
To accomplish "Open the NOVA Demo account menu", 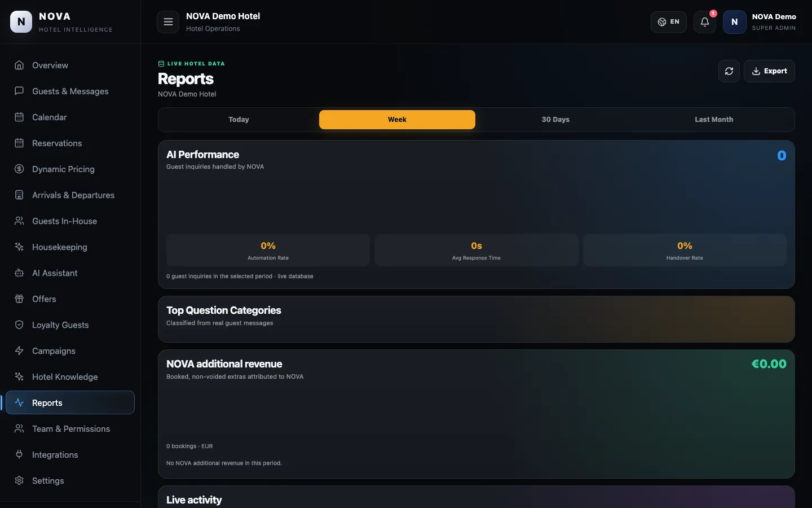I will [x=760, y=22].
